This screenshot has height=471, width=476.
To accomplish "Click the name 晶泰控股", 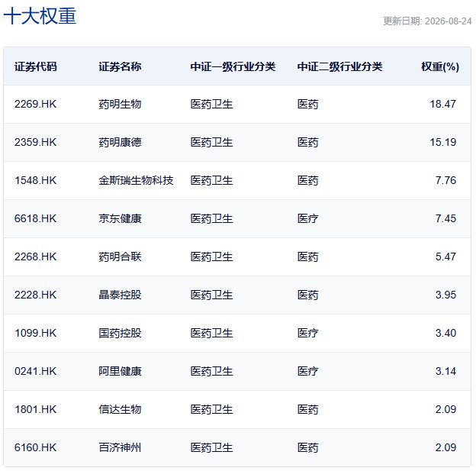I will tap(120, 295).
